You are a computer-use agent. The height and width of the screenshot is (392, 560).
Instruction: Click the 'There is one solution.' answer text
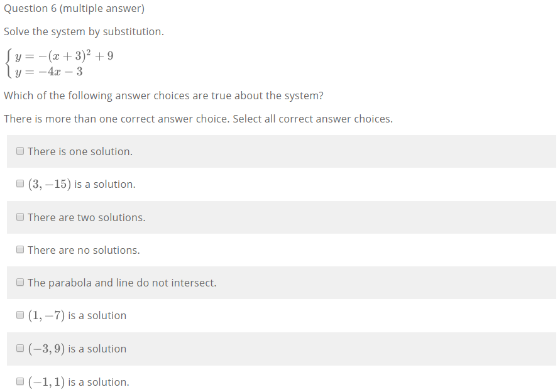pos(80,151)
